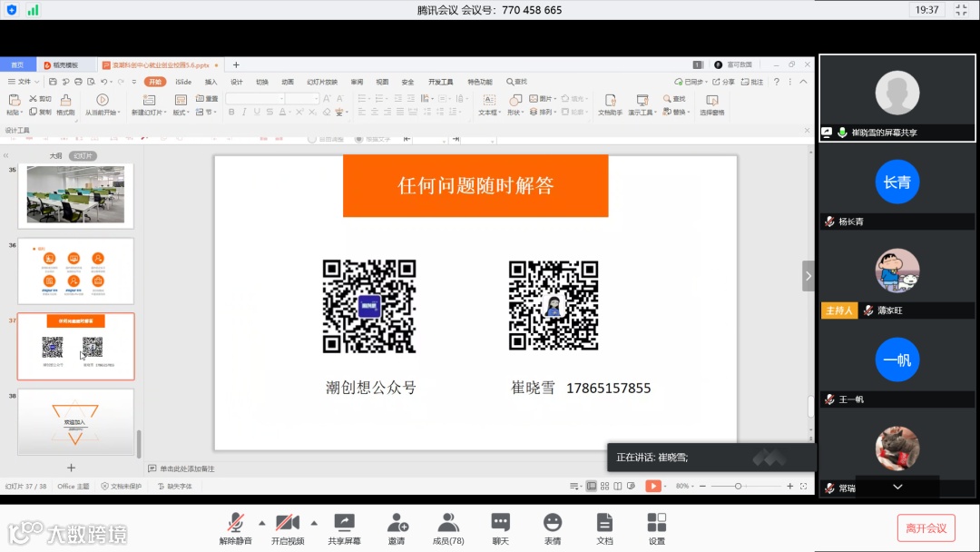The height and width of the screenshot is (552, 980).
Task: Insert a text box (文本框)
Action: [489, 104]
